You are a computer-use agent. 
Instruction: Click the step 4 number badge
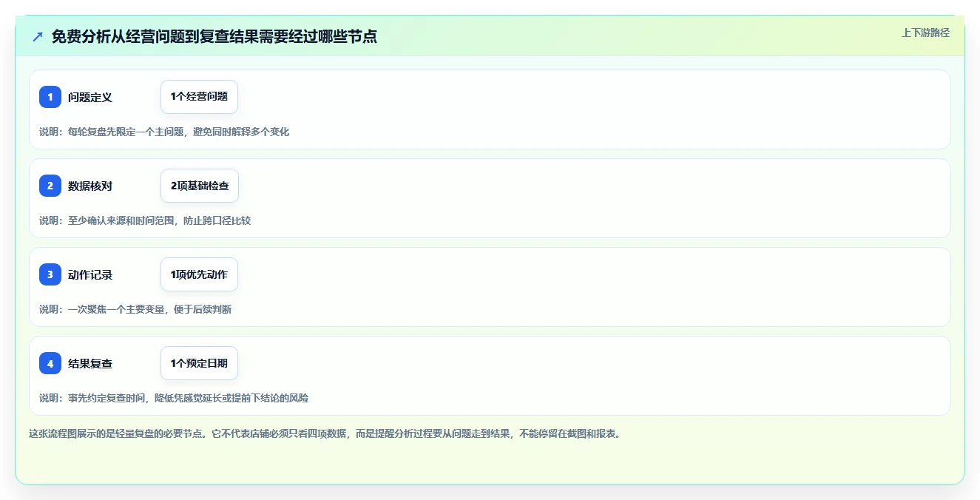pyautogui.click(x=50, y=363)
